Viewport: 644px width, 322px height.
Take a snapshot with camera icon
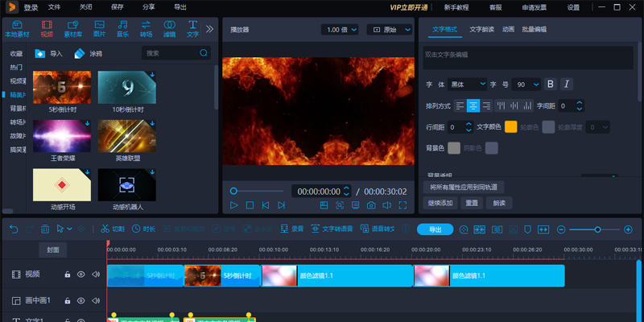[371, 205]
